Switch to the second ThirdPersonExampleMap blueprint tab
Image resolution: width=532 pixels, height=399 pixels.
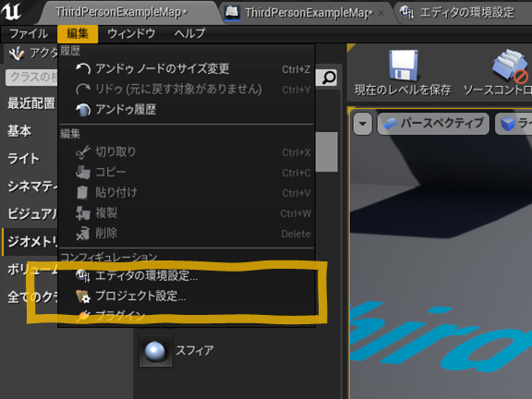[307, 13]
